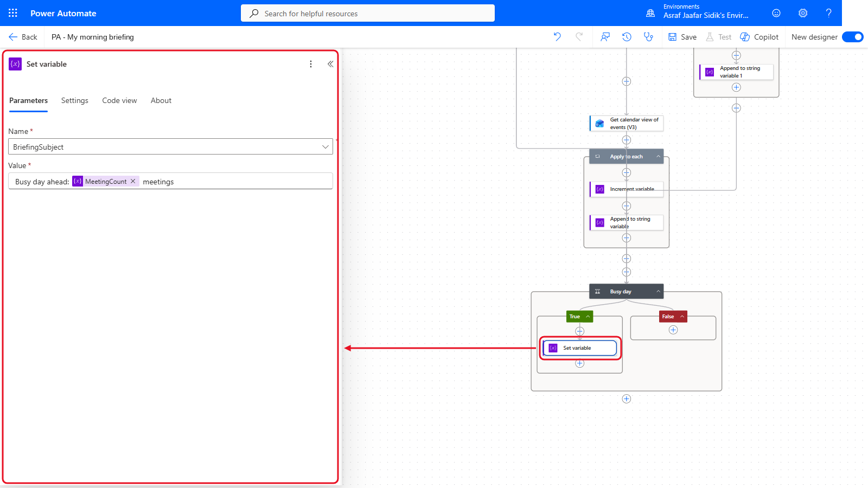Select the Get calendar view of events (V3) action
Viewport: 868px width, 488px height.
[627, 123]
